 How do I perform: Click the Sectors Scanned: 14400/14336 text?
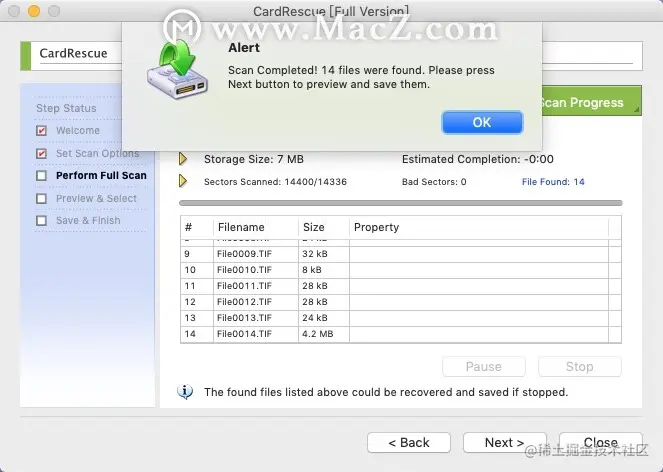(275, 182)
